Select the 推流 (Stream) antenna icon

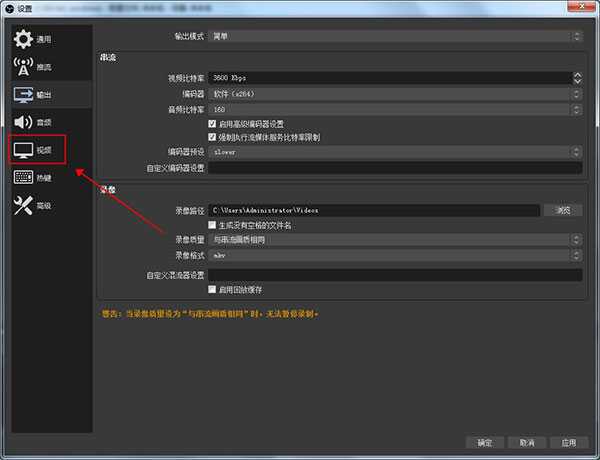coord(23,67)
